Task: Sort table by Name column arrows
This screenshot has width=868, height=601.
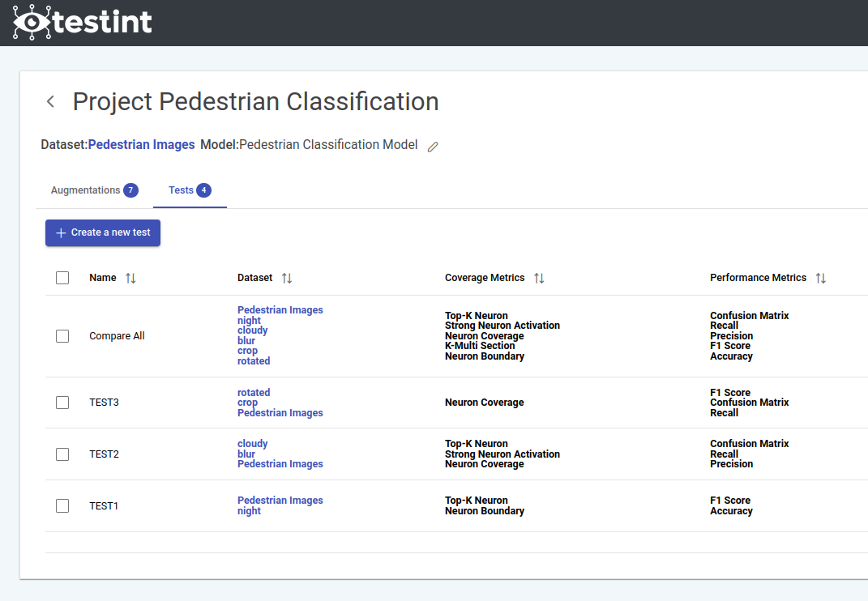Action: click(x=130, y=278)
